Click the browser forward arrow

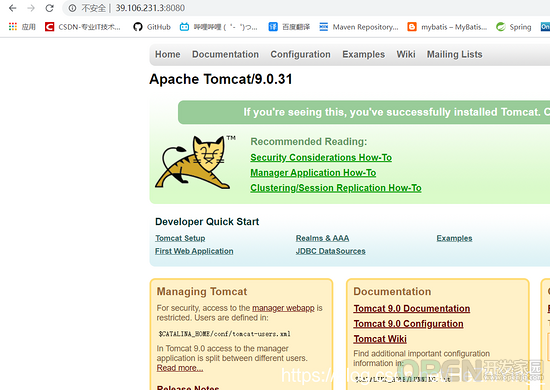(x=31, y=8)
